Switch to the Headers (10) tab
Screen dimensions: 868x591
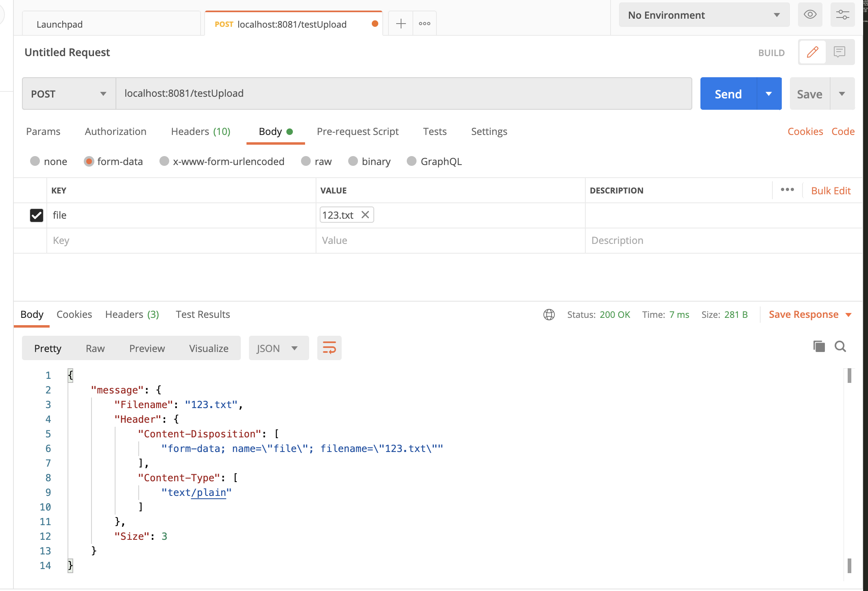[x=201, y=131]
